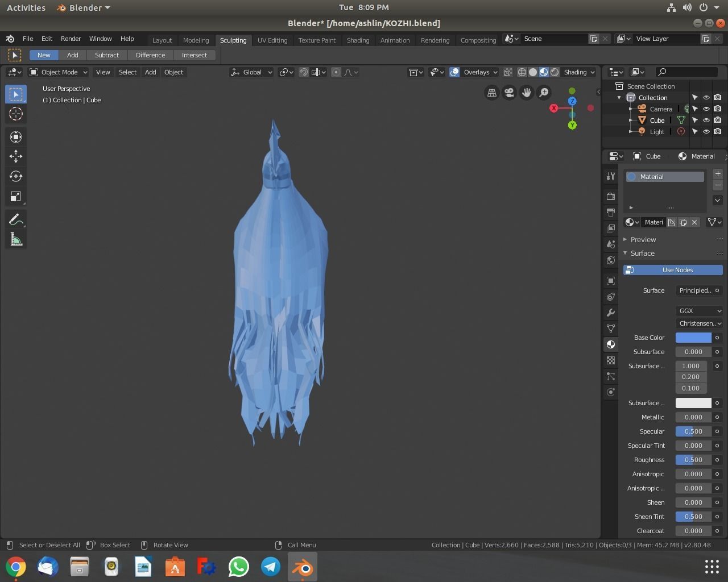Toggle the camera view button
This screenshot has width=728, height=582.
click(x=509, y=93)
